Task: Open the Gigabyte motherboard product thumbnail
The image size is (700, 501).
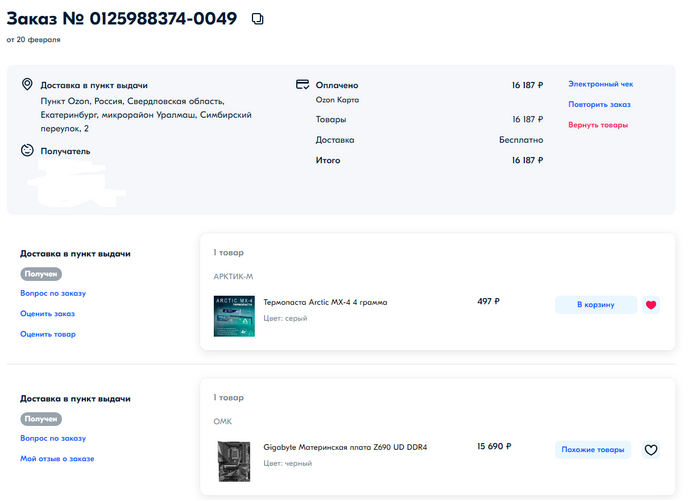Action: tap(234, 461)
